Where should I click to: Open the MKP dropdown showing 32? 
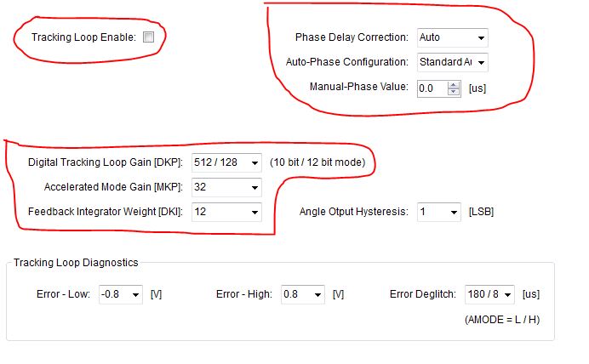pos(226,187)
